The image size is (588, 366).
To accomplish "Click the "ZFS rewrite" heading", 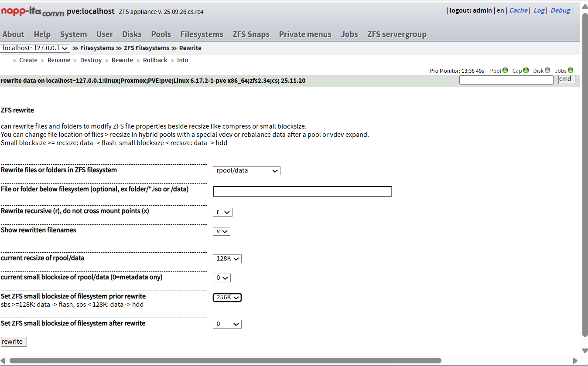I will (17, 110).
